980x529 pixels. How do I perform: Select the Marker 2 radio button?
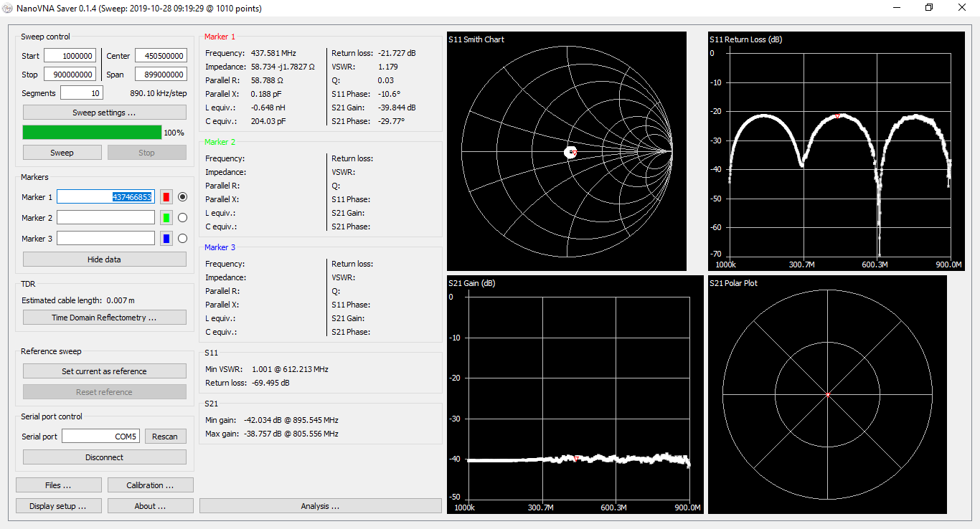tap(182, 218)
